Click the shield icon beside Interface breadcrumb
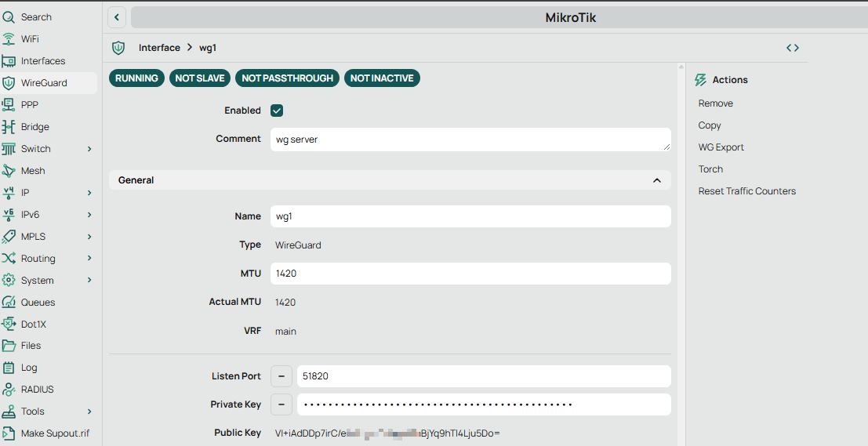This screenshot has height=446, width=868. [118, 48]
